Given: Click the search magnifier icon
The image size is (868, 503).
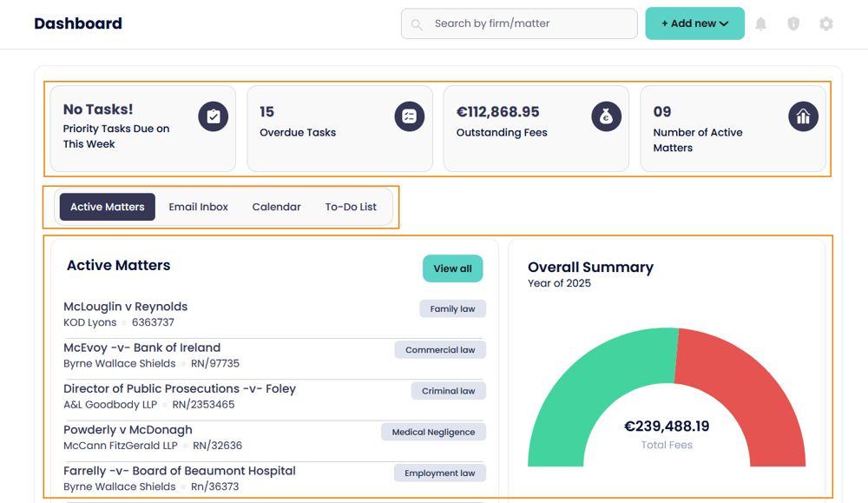Looking at the screenshot, I should pos(417,24).
